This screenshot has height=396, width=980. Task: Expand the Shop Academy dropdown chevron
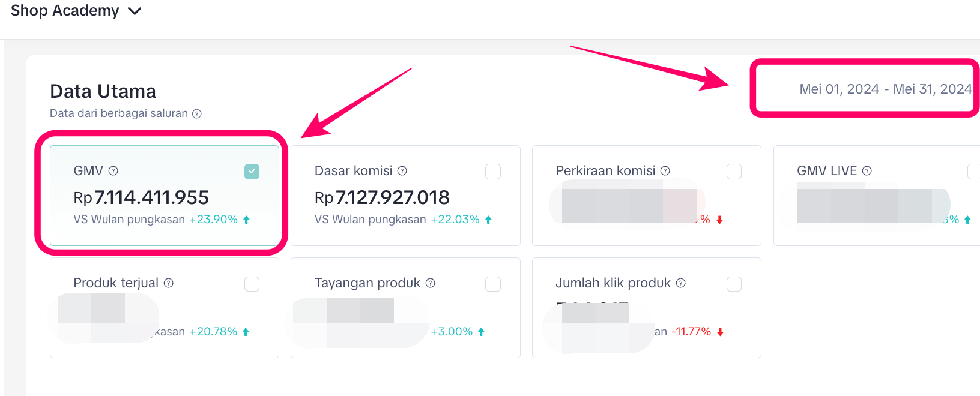point(135,11)
